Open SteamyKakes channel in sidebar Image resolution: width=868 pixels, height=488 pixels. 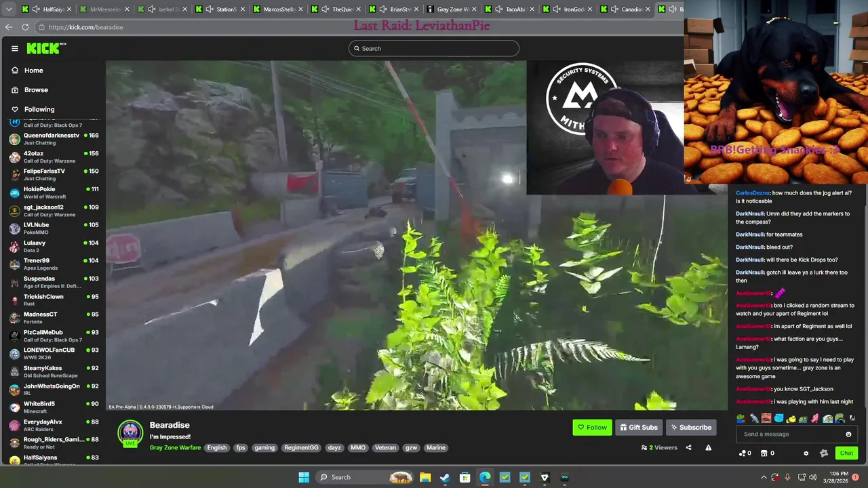pyautogui.click(x=53, y=371)
